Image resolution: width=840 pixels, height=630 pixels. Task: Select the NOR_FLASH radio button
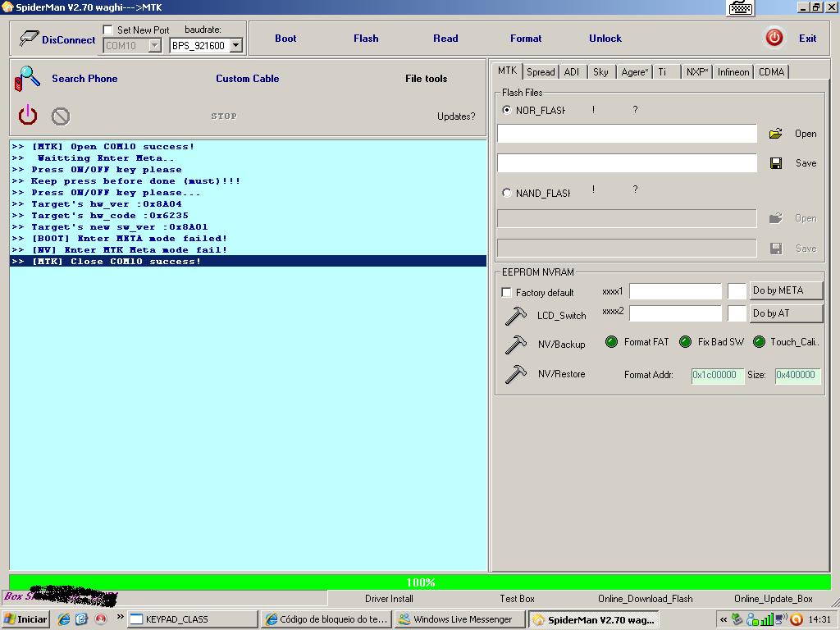(506, 110)
